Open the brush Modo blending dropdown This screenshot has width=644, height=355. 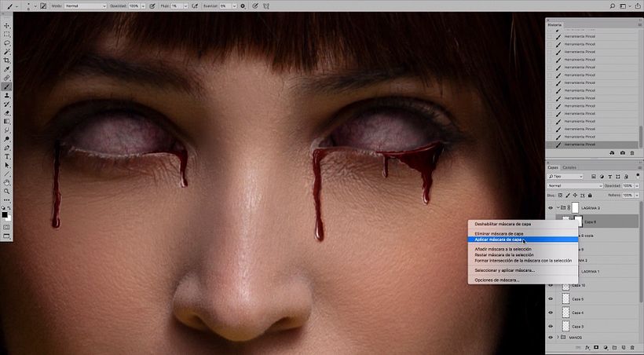pos(86,6)
